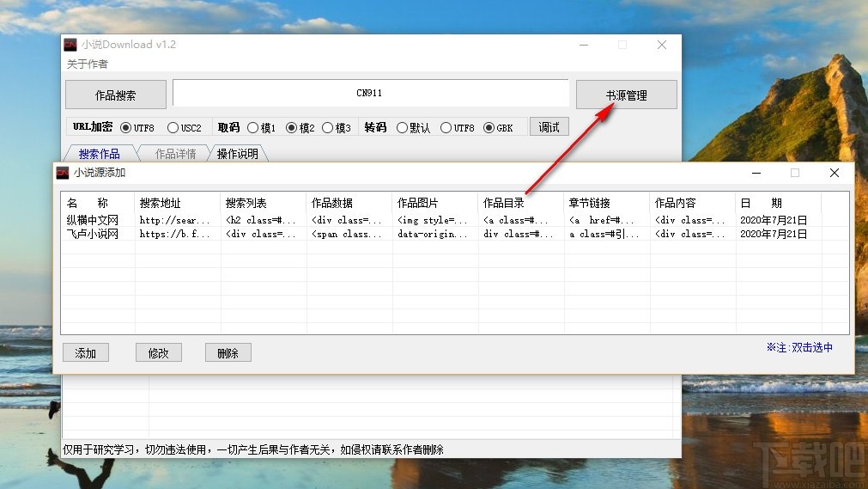
Task: Click the 作品数据 column header
Action: click(349, 203)
